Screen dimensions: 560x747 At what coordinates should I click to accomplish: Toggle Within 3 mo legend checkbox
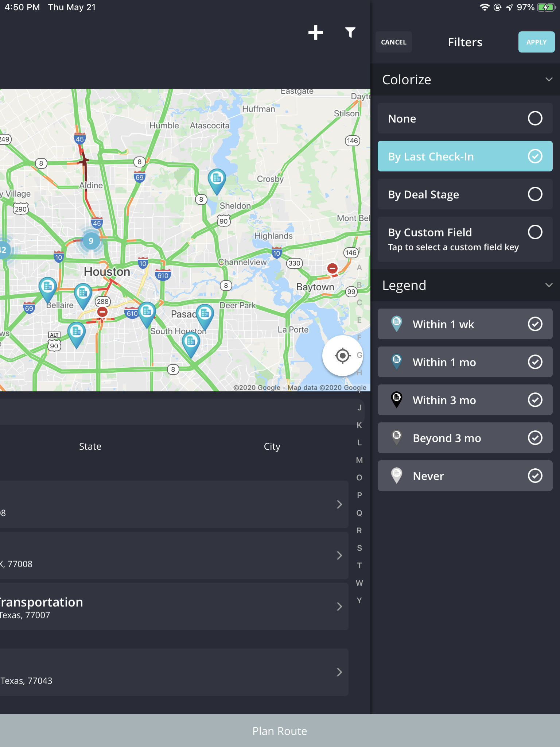tap(535, 400)
